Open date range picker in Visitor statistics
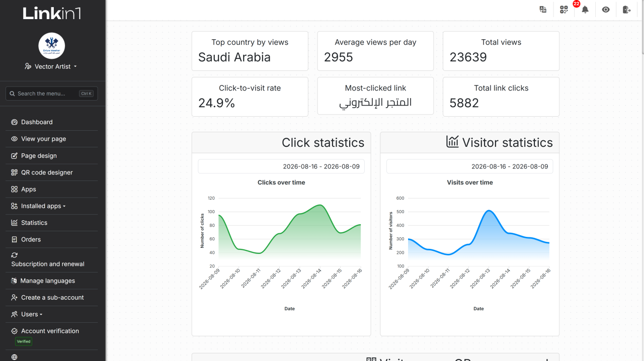The height and width of the screenshot is (361, 644). coord(470,166)
